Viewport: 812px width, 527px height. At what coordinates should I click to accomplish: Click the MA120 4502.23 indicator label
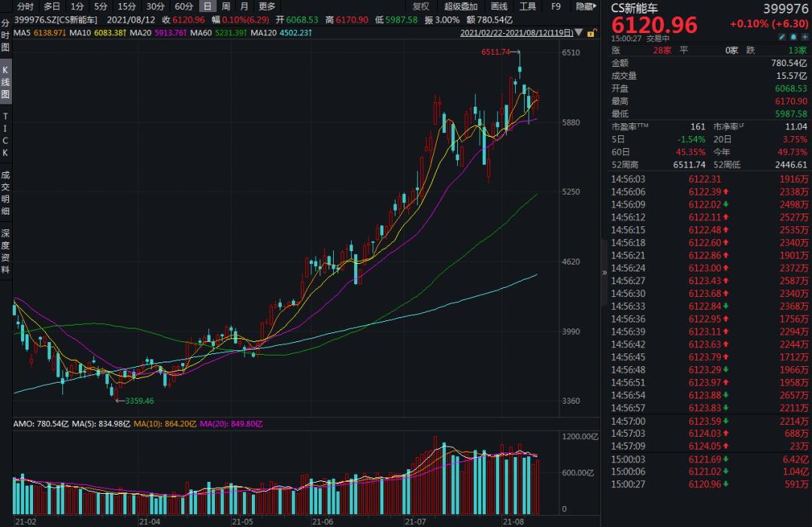[x=281, y=32]
